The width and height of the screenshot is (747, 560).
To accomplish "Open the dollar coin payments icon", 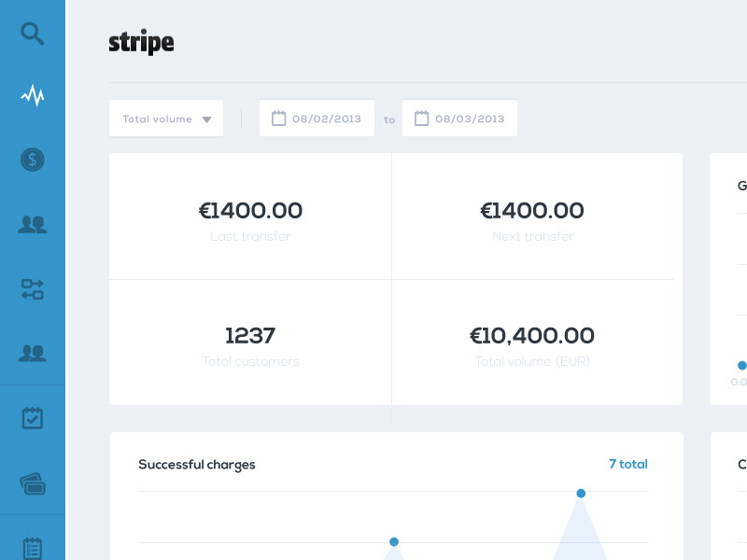I will [33, 160].
